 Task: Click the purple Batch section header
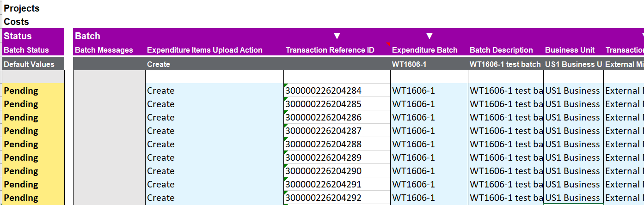coord(88,36)
